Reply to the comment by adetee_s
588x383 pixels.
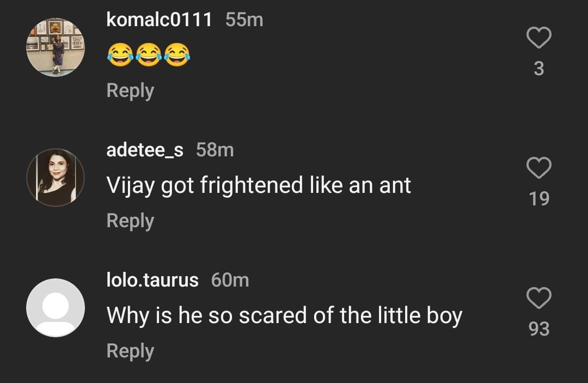tap(130, 221)
